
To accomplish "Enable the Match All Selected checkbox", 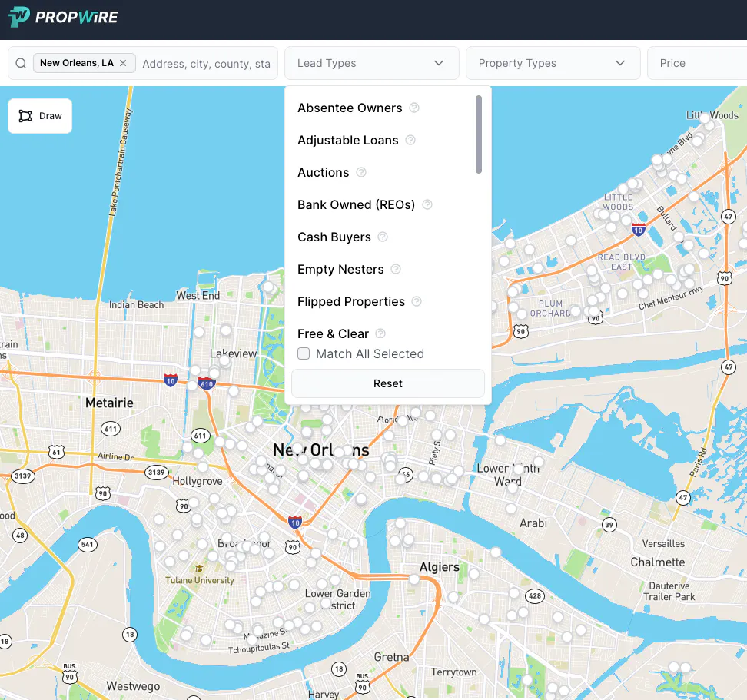I will pyautogui.click(x=304, y=353).
